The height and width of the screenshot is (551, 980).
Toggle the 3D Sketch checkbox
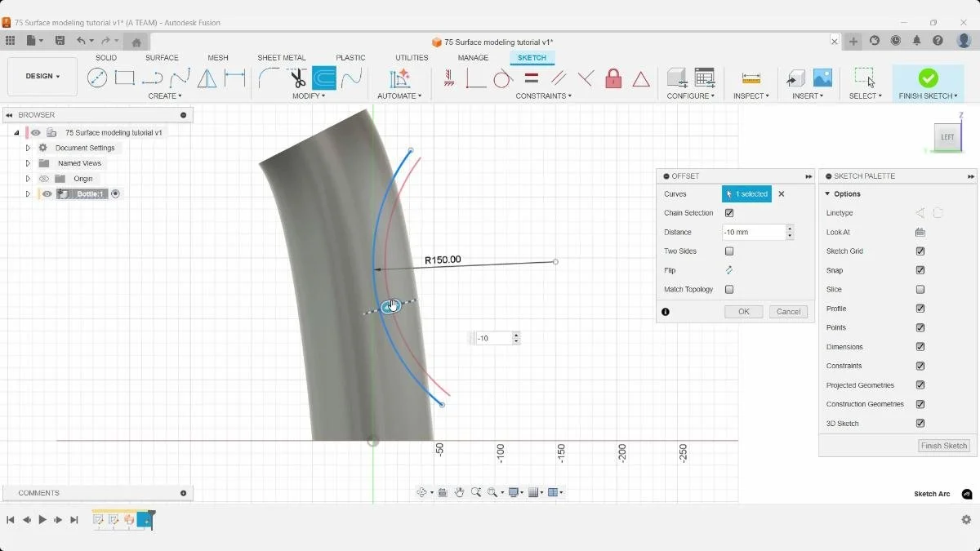(920, 424)
